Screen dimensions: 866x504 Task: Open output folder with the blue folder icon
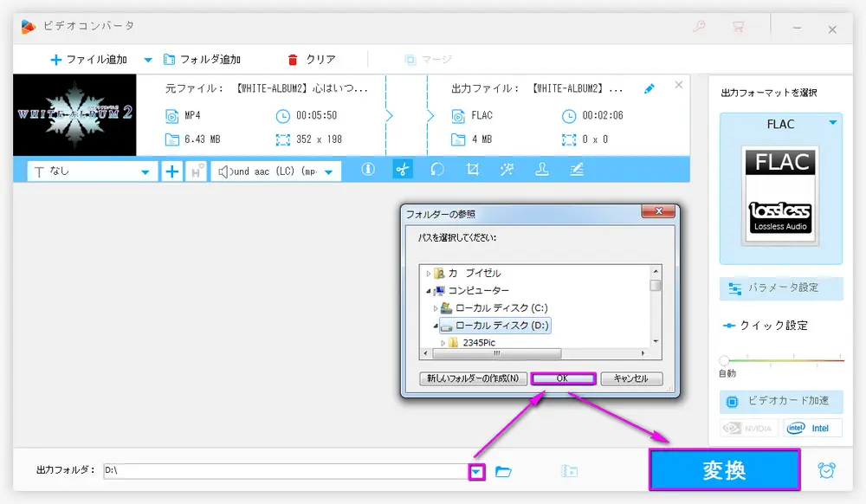point(503,471)
